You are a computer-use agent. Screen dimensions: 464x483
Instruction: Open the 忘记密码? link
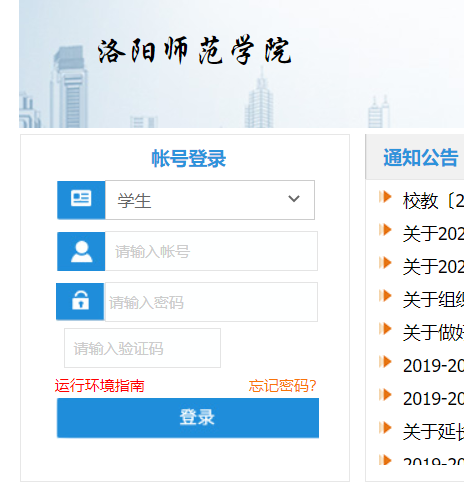282,386
